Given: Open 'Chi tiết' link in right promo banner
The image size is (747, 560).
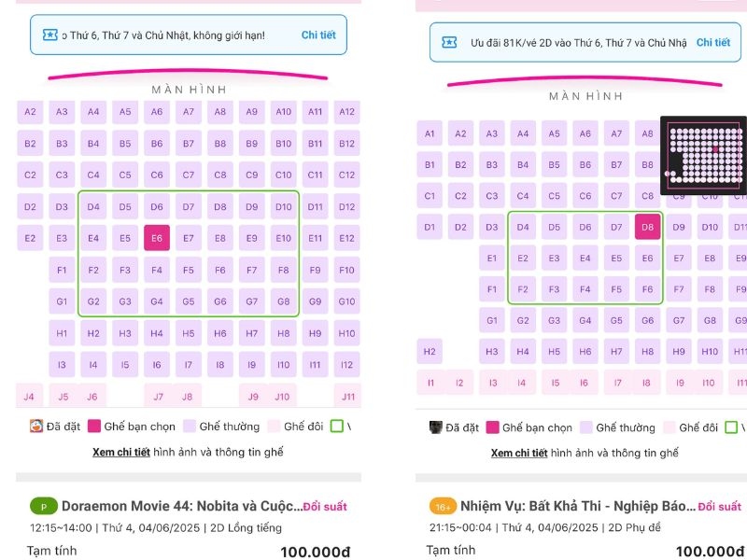Looking at the screenshot, I should click(713, 42).
